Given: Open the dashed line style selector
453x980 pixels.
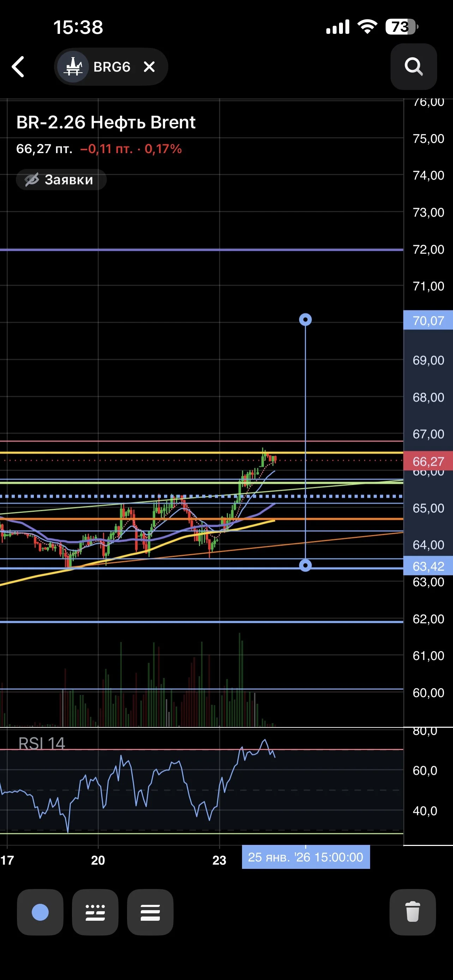Looking at the screenshot, I should tap(95, 912).
